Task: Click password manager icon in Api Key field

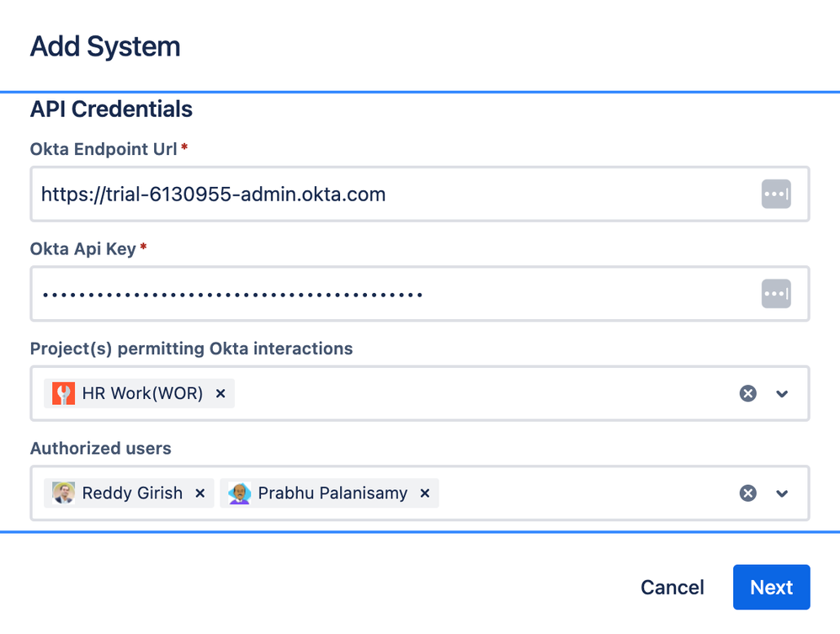Action: click(x=776, y=294)
